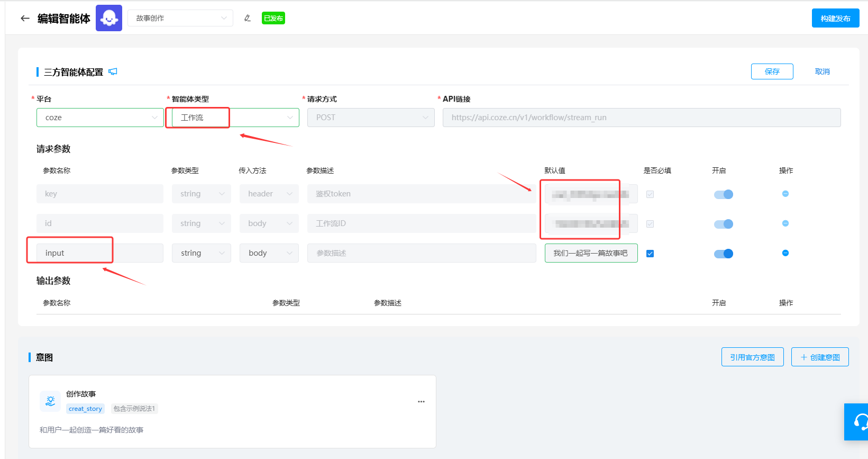Screen dimensions: 868x459
Task: Click the 保存 button
Action: (772, 71)
